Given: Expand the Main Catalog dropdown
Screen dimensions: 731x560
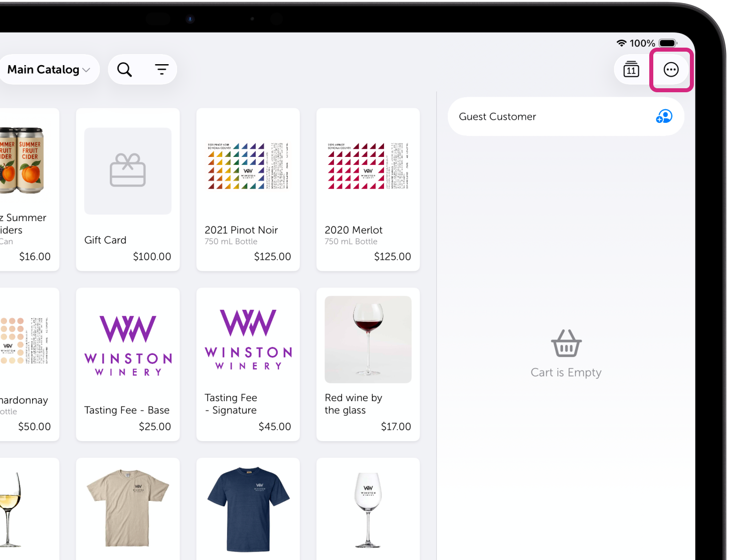Looking at the screenshot, I should pos(49,70).
